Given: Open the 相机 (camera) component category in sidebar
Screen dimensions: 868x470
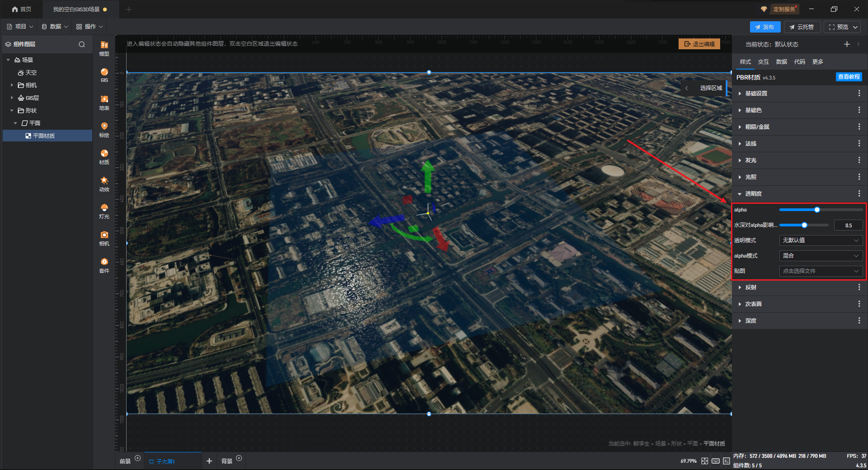Looking at the screenshot, I should (x=104, y=238).
